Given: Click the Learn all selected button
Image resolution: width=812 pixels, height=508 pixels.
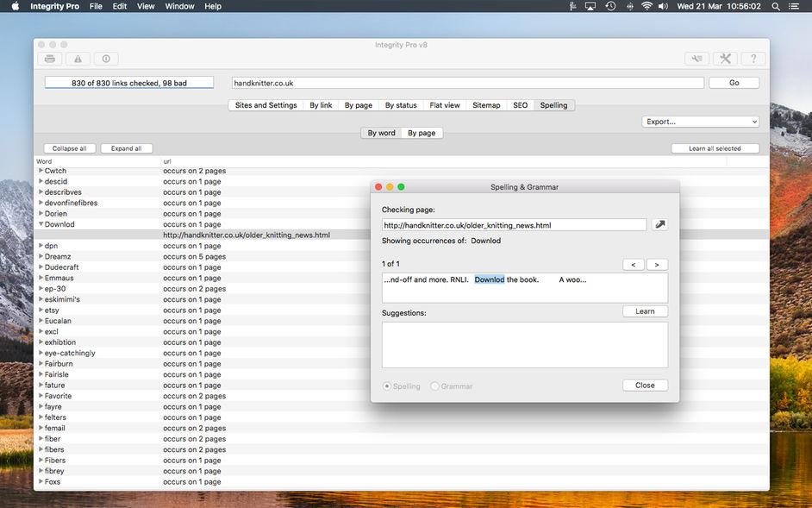Looking at the screenshot, I should [715, 148].
